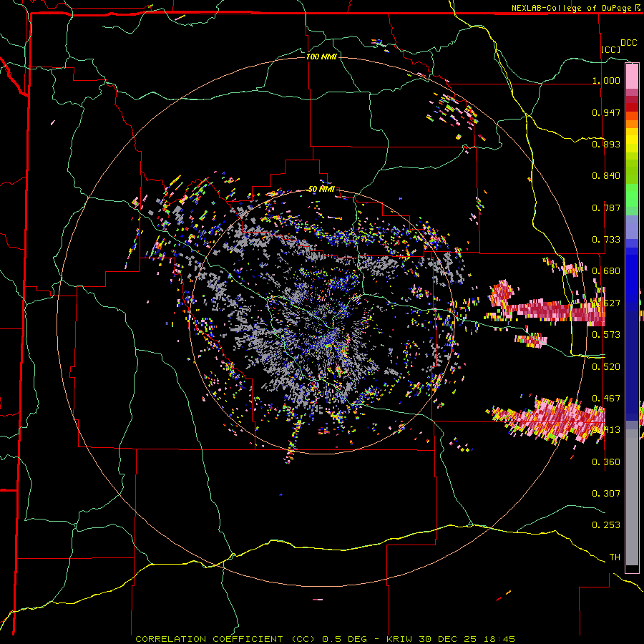Select the 0.893 legend value
This screenshot has width=644, height=644.
point(606,144)
